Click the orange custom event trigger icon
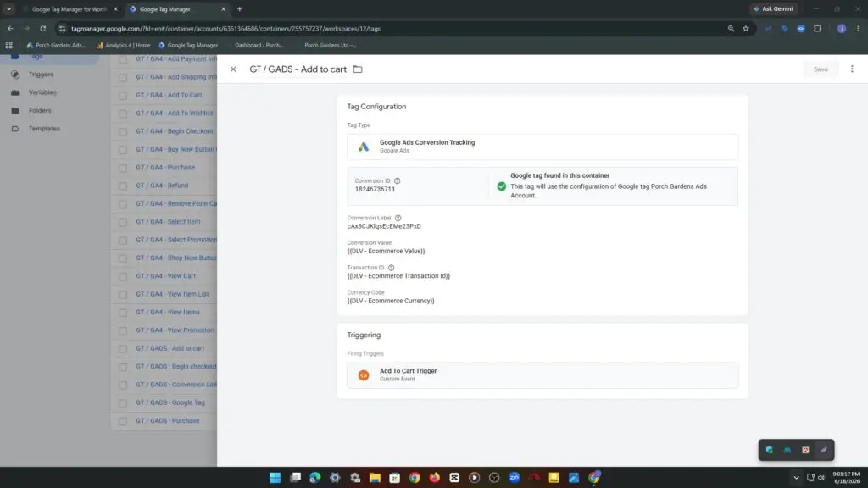Screen dimensions: 868x488 click(x=363, y=375)
